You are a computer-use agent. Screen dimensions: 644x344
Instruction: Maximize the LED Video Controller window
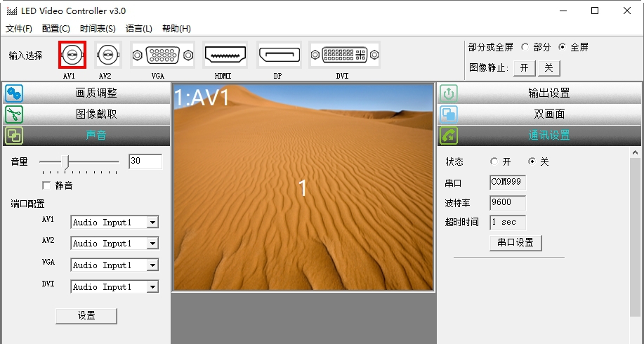tap(595, 11)
